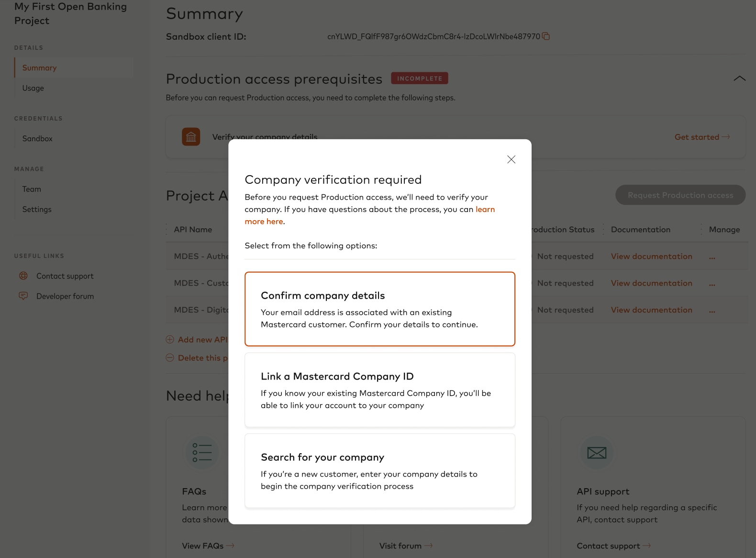
Task: Collapse the Production access prerequisites section
Action: pyautogui.click(x=739, y=78)
